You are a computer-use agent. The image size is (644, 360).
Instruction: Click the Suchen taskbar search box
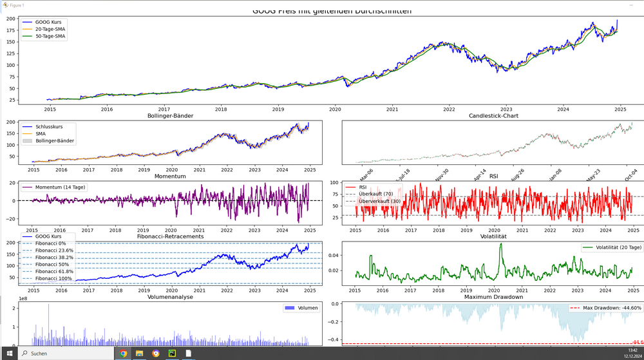tap(66, 353)
